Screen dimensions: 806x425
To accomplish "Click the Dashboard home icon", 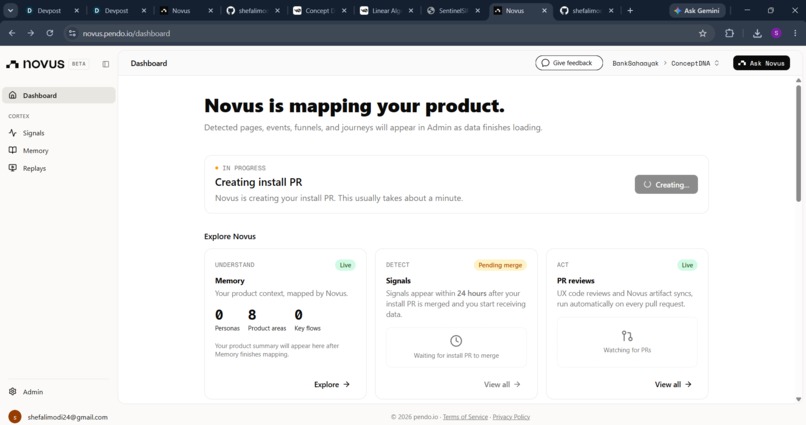I will tap(13, 95).
